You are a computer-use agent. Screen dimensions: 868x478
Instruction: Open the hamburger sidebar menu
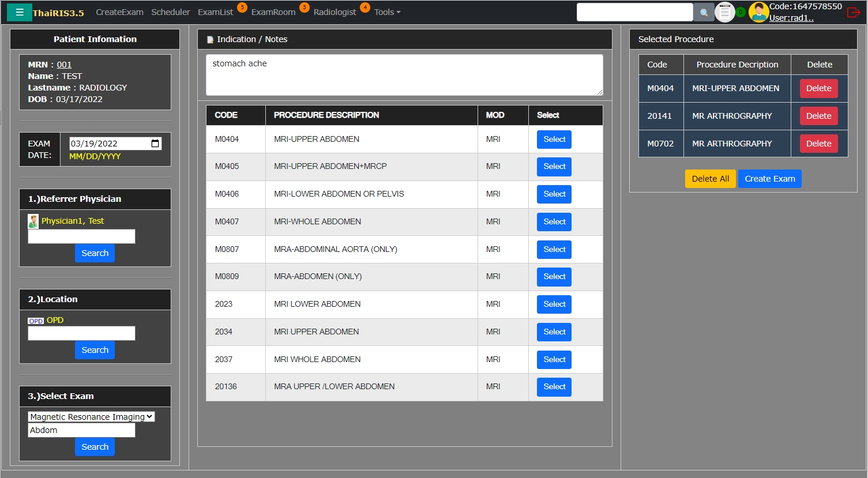pos(19,12)
